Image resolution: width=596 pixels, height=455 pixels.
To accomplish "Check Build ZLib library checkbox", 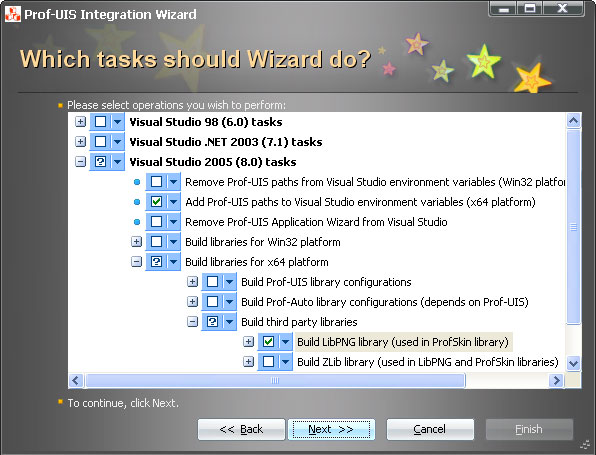I will point(268,361).
